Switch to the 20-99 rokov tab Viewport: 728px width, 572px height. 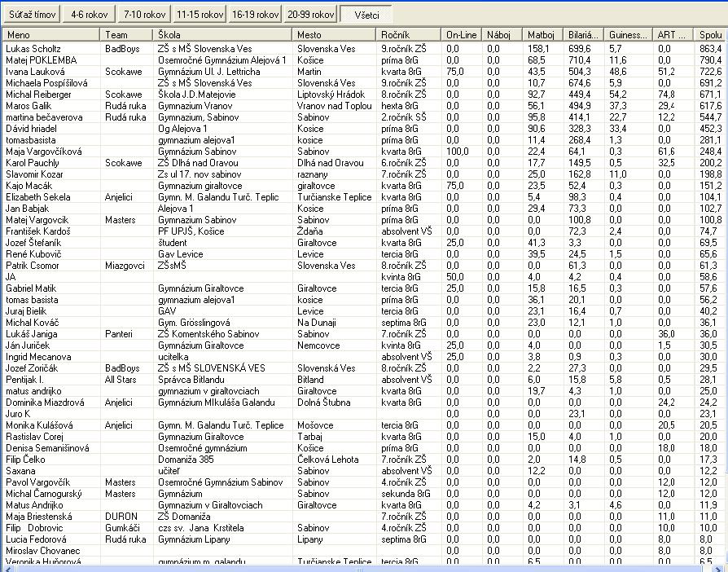click(310, 15)
